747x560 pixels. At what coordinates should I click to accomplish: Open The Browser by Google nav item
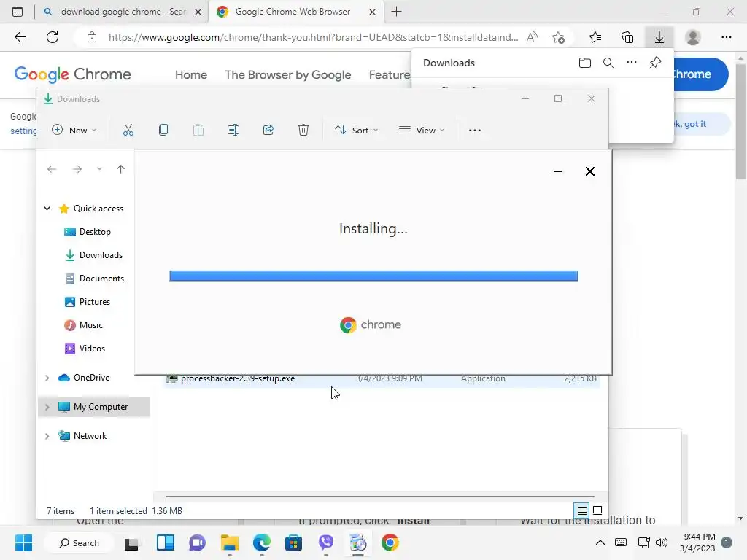coord(287,75)
